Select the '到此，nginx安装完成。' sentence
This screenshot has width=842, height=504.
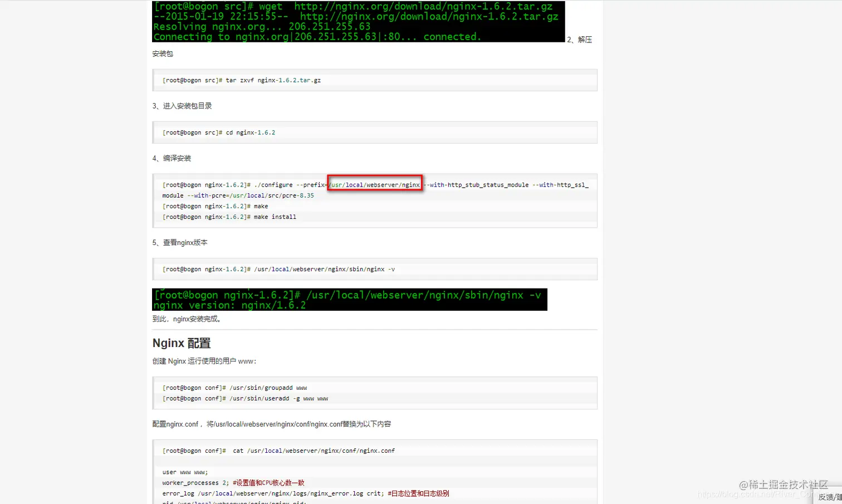click(x=188, y=319)
